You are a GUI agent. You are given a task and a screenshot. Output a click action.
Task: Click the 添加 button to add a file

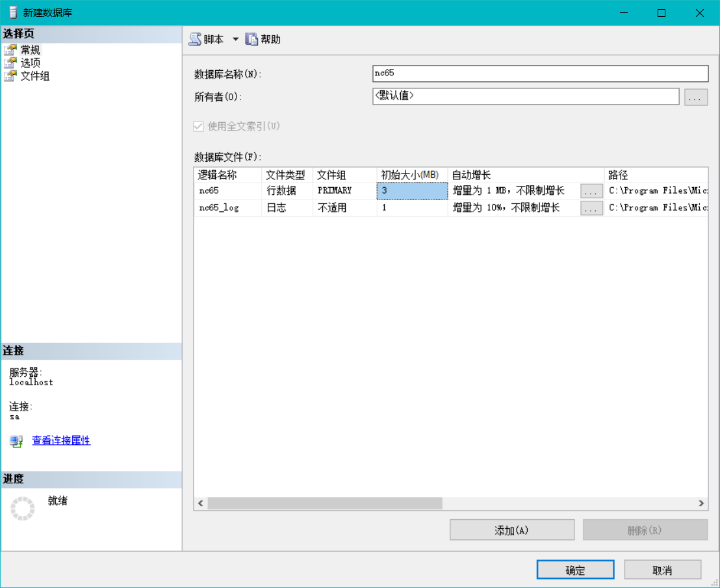click(x=511, y=529)
